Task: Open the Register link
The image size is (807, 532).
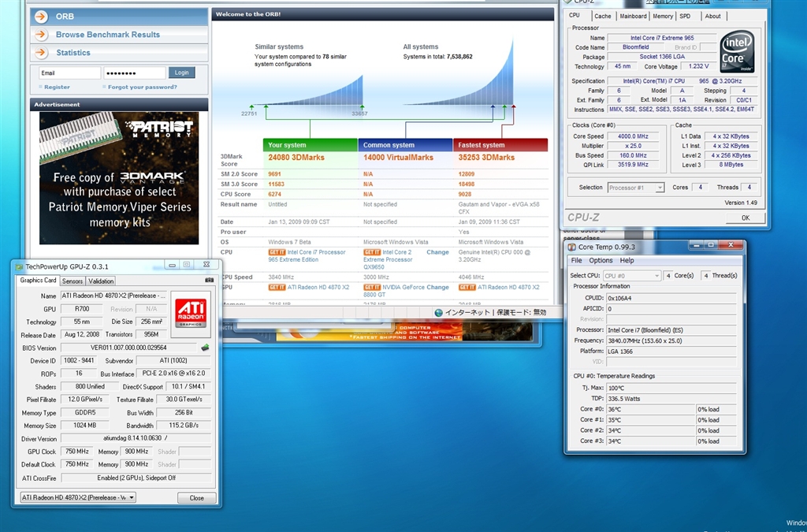Action: (57, 87)
